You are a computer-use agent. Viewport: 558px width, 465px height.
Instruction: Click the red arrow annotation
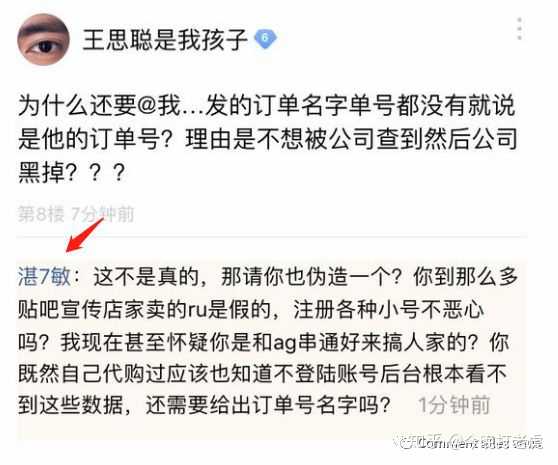click(x=85, y=235)
